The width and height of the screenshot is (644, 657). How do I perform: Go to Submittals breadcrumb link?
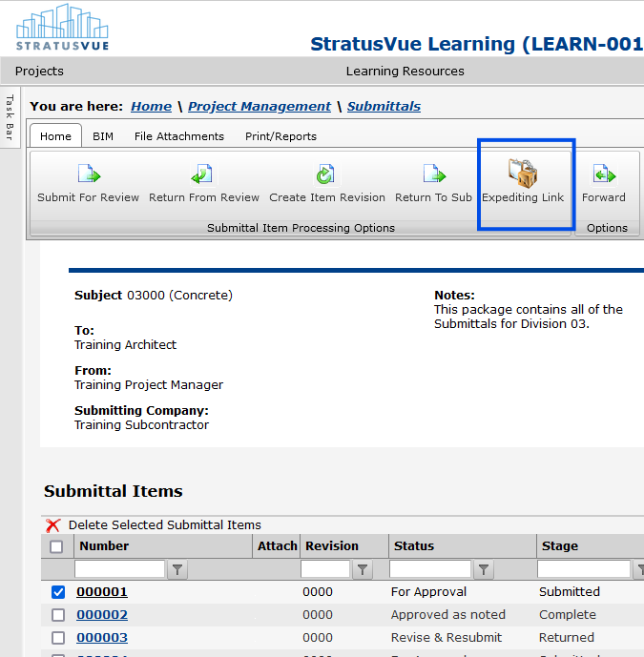[384, 107]
